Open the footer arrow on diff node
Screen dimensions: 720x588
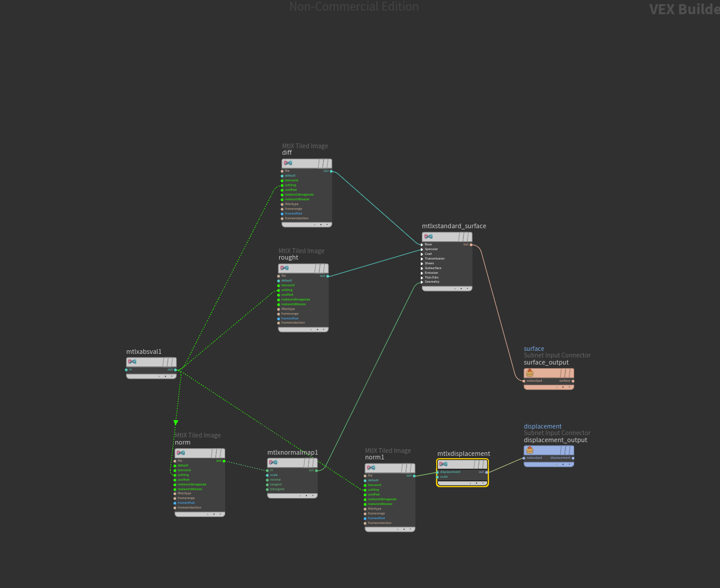[327, 225]
